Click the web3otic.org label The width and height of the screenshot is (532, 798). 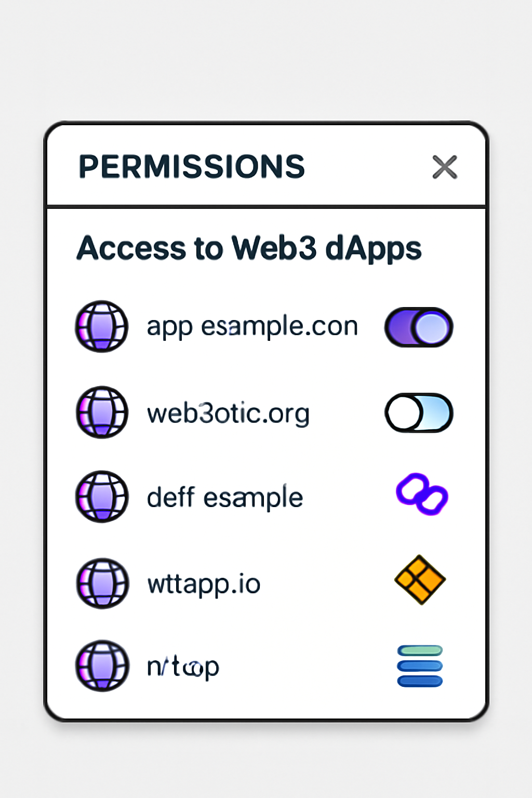229,413
